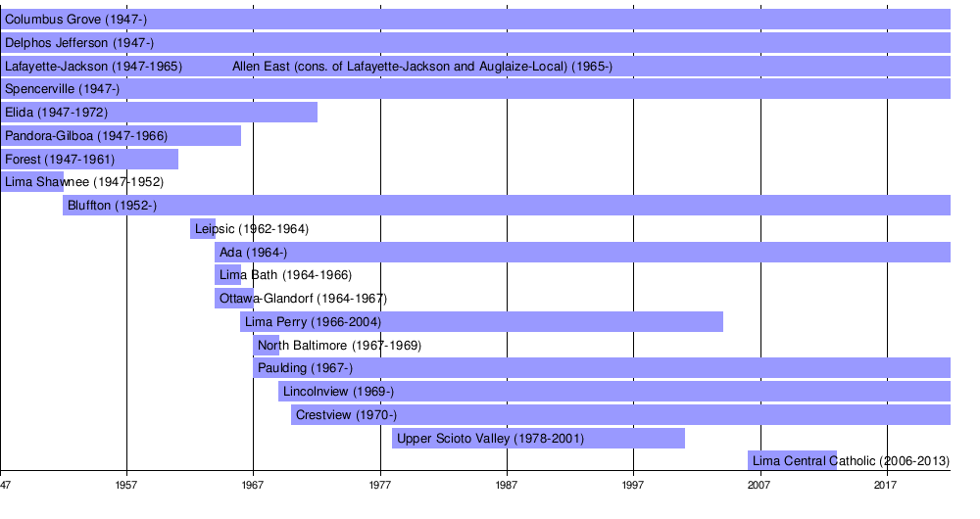Image resolution: width=980 pixels, height=519 pixels.
Task: Click the North Baltimore (1967-1969) entry
Action: click(x=267, y=346)
